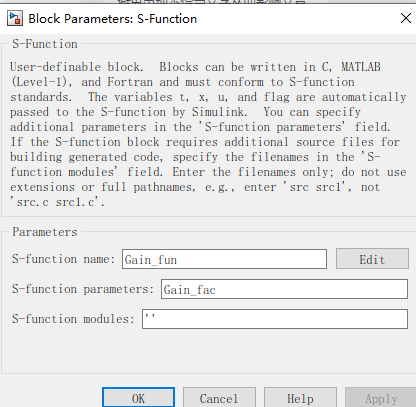Click the 'Parameters' group heading

click(x=45, y=232)
